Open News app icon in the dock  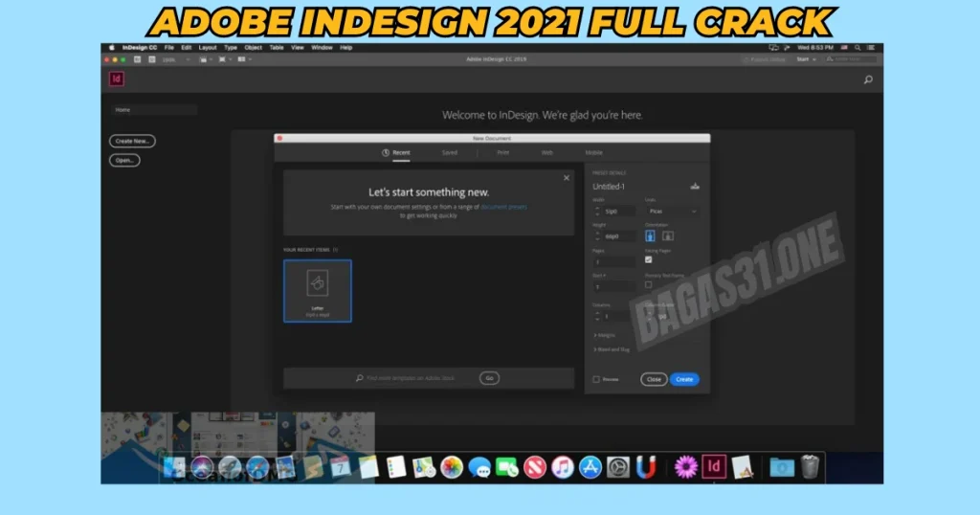click(x=535, y=467)
